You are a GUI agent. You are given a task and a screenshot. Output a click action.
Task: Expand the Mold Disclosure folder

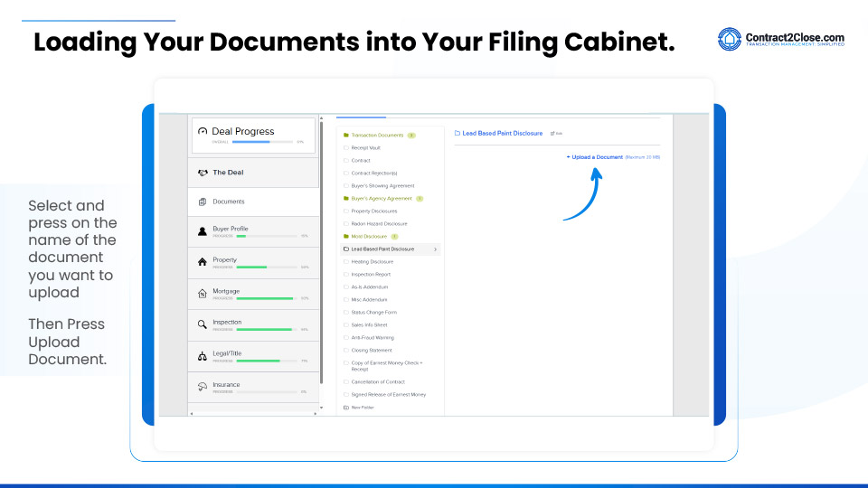coord(368,236)
